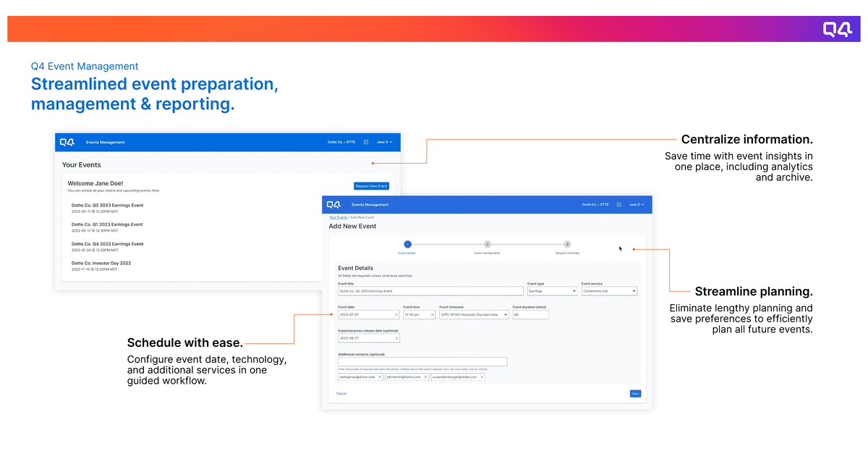Click the Request New Event button
868x454 pixels.
(x=372, y=185)
